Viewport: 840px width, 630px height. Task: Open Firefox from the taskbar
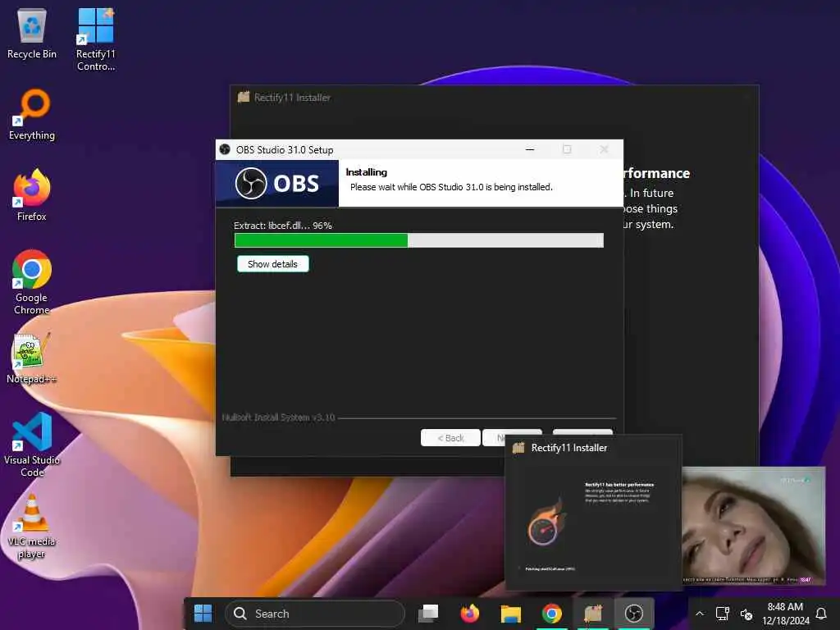point(470,614)
